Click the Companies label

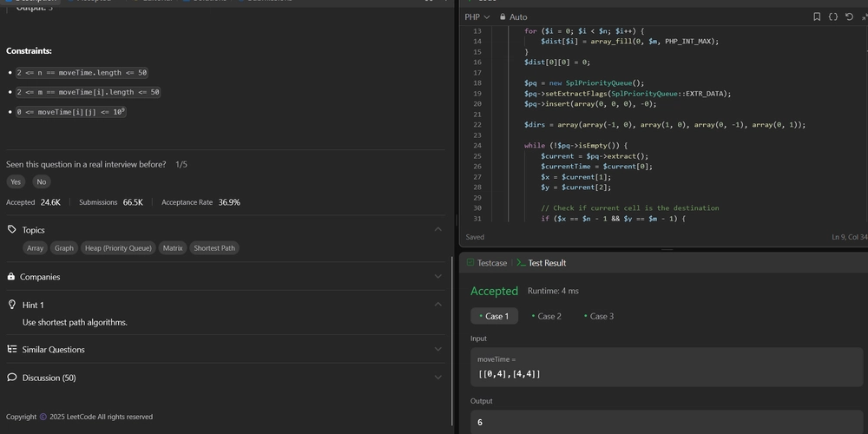[x=40, y=277]
